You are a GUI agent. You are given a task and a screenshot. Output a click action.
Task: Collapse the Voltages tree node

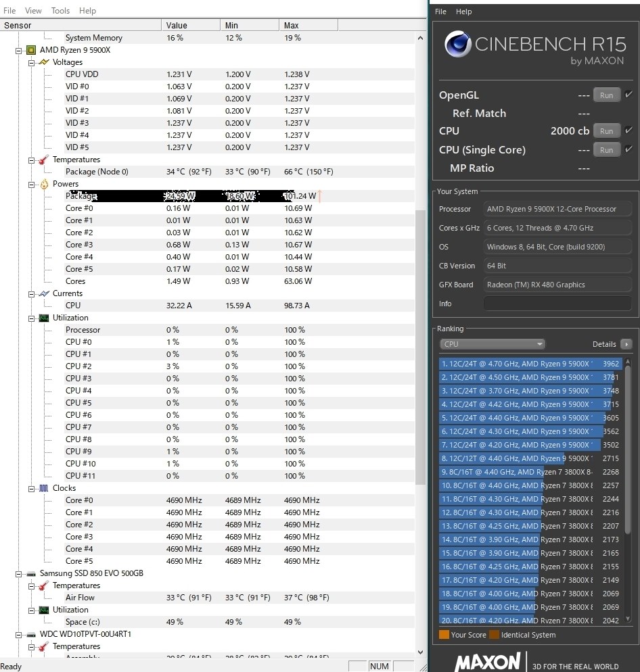coord(31,63)
